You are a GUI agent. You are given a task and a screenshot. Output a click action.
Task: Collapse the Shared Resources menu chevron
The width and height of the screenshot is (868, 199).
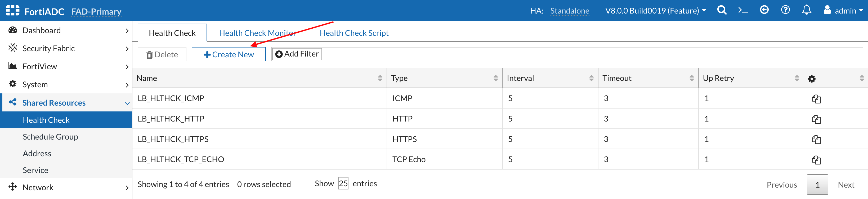(127, 103)
